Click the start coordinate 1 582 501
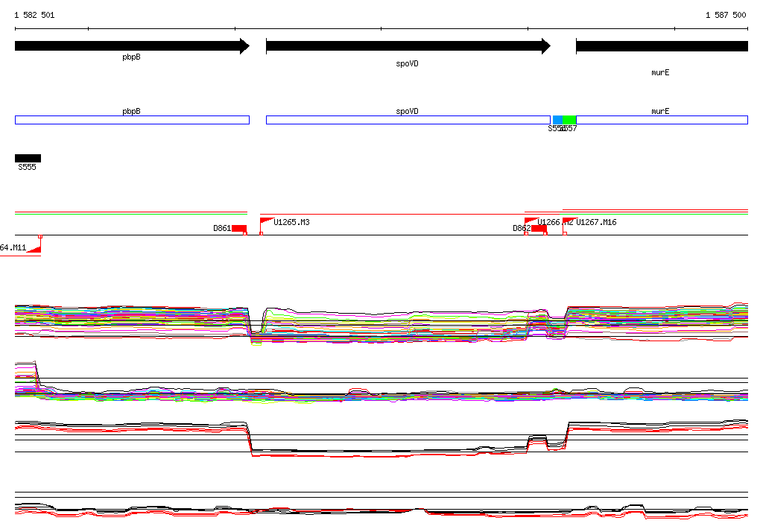The width and height of the screenshot is (763, 532). click(34, 15)
